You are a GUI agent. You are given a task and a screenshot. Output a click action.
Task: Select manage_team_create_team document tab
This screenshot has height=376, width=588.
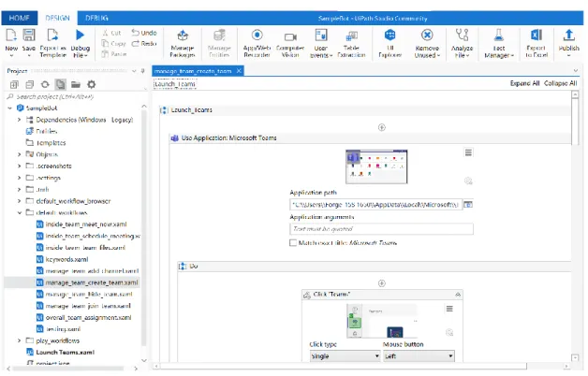[193, 71]
